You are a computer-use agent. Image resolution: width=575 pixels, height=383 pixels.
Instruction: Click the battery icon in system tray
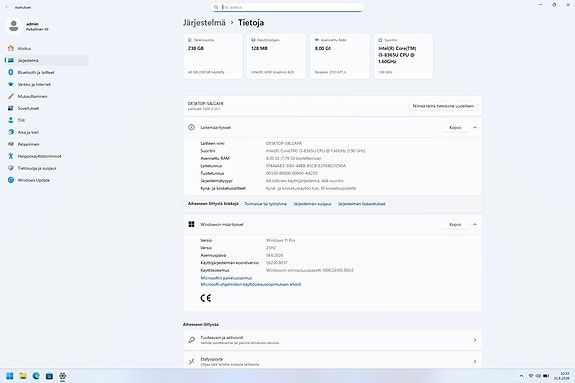(546, 376)
